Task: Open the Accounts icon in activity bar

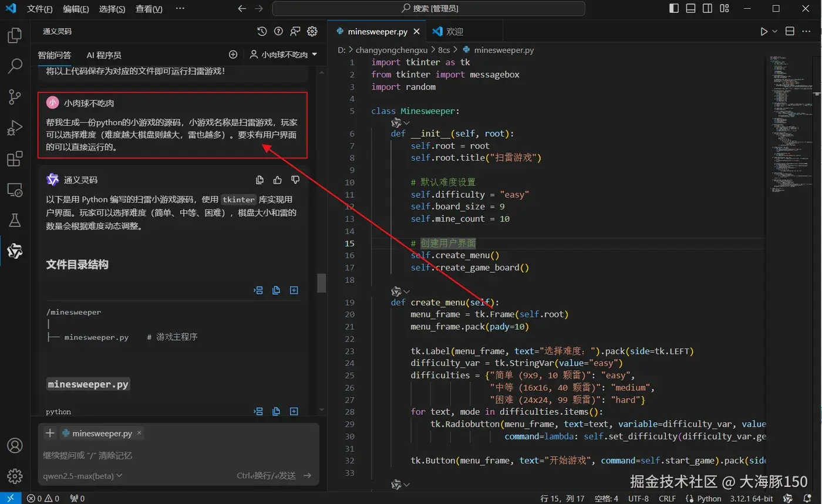Action: (15, 446)
